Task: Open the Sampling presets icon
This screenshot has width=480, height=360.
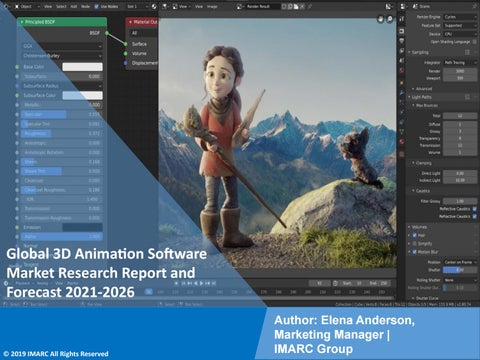Action: coord(467,52)
